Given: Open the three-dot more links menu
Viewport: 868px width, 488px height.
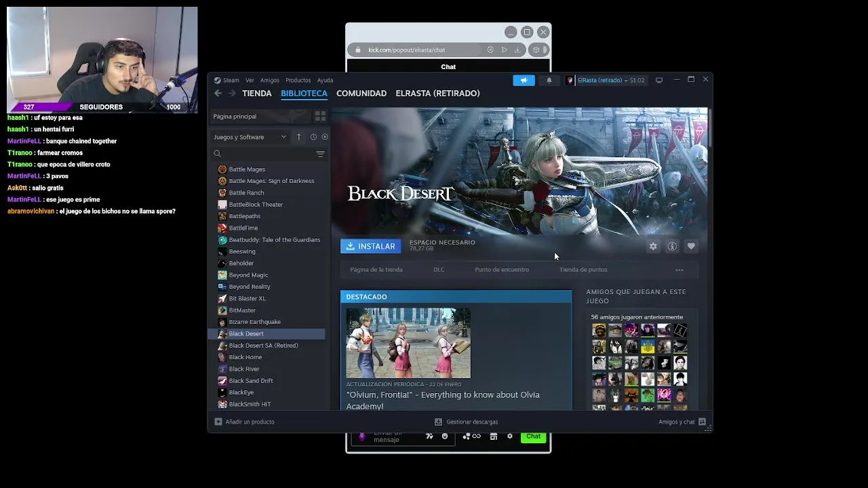Looking at the screenshot, I should point(679,270).
